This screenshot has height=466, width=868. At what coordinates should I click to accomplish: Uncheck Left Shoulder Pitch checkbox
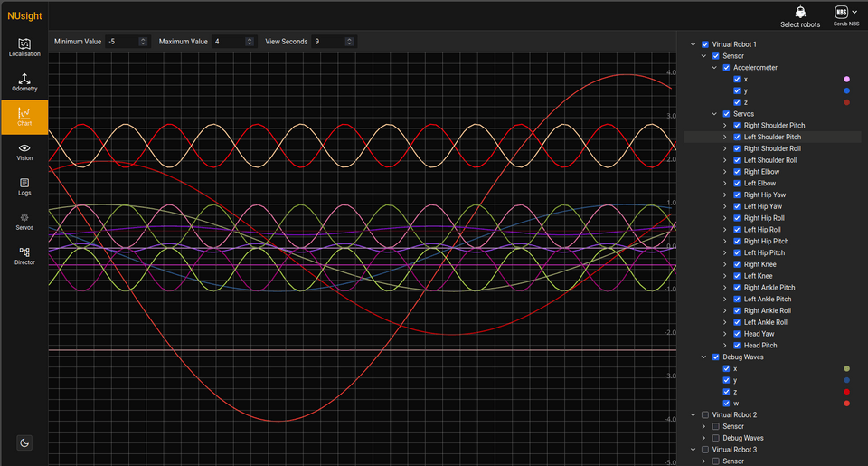click(x=737, y=137)
